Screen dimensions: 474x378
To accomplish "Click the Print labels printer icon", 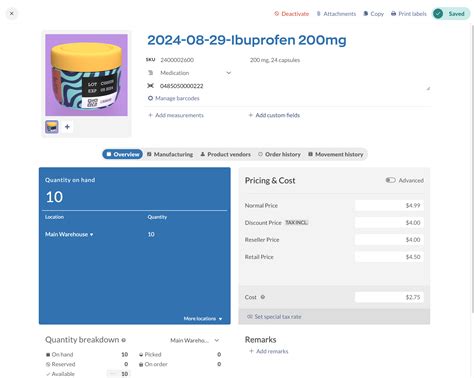I will 393,14.
